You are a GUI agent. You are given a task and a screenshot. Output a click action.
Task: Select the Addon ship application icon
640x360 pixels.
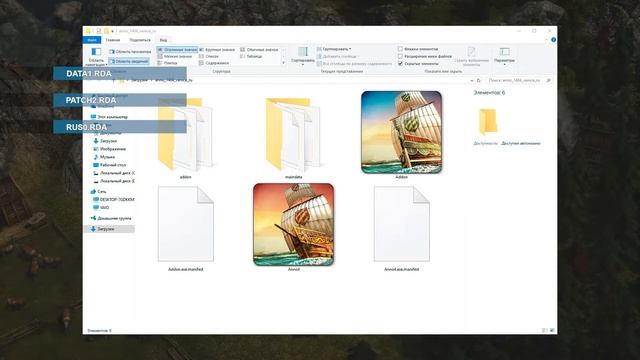click(x=401, y=135)
